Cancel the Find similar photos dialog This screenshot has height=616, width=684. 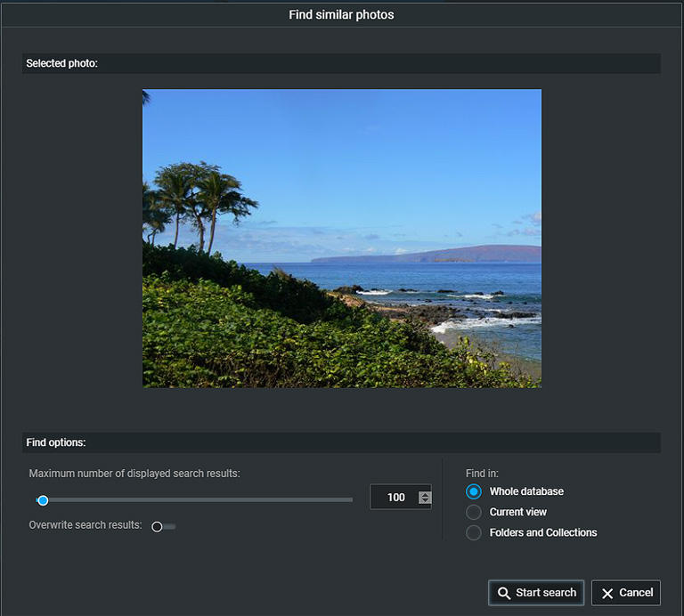[x=626, y=593]
